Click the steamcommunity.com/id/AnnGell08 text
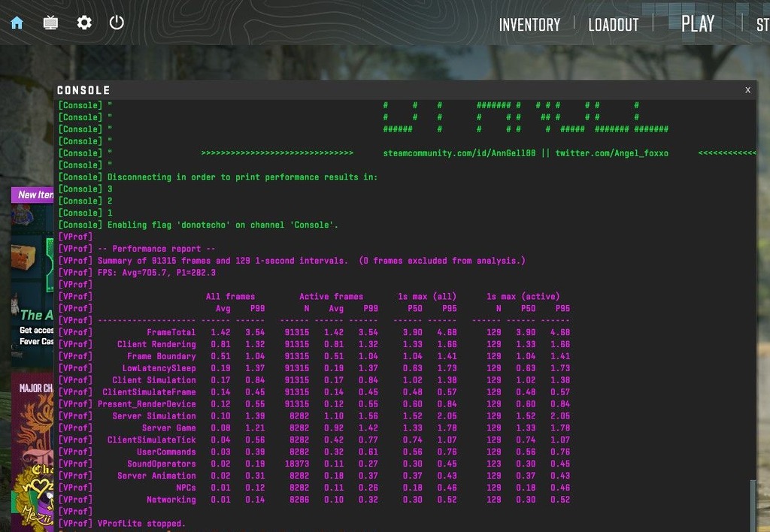The image size is (770, 532). point(457,153)
